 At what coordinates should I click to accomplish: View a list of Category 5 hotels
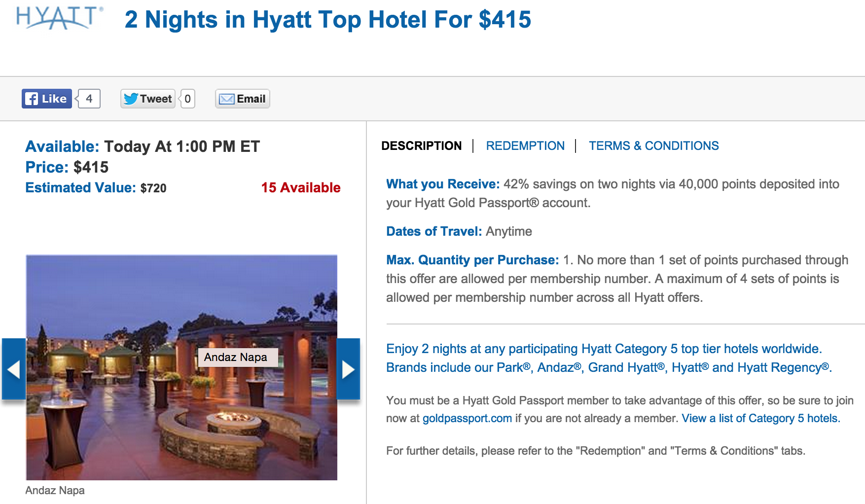click(760, 419)
